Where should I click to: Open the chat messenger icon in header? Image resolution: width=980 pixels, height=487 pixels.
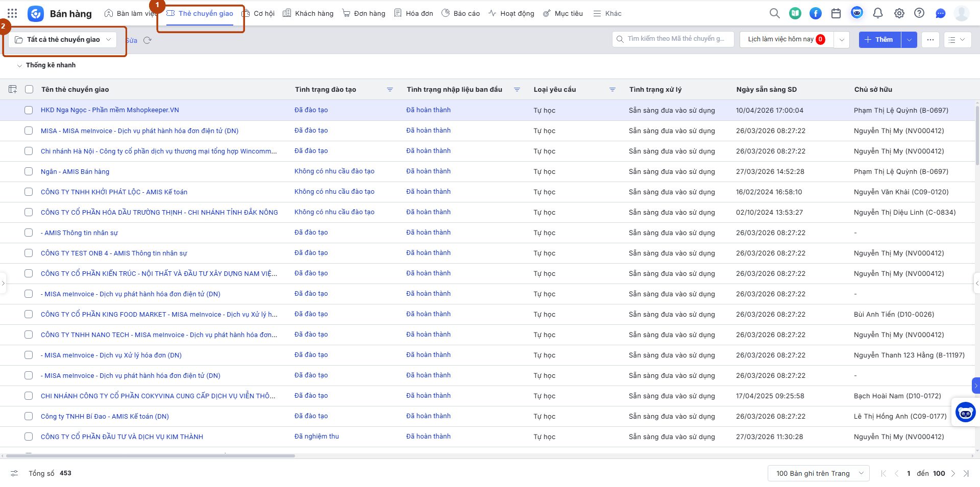940,13
